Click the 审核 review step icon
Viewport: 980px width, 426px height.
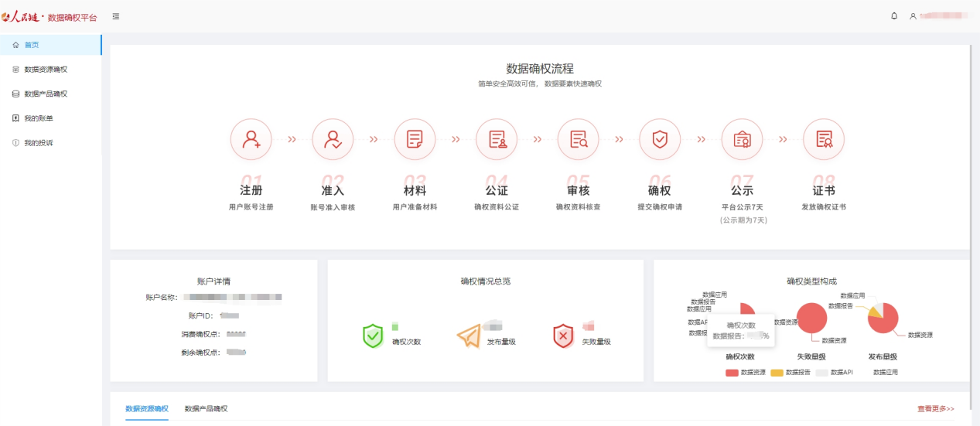coord(579,139)
